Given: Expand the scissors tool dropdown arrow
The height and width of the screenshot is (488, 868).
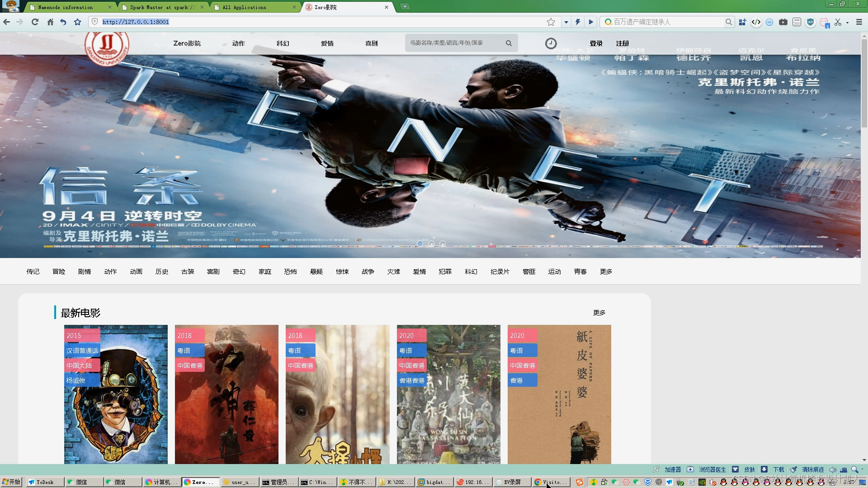Looking at the screenshot, I should (x=847, y=22).
